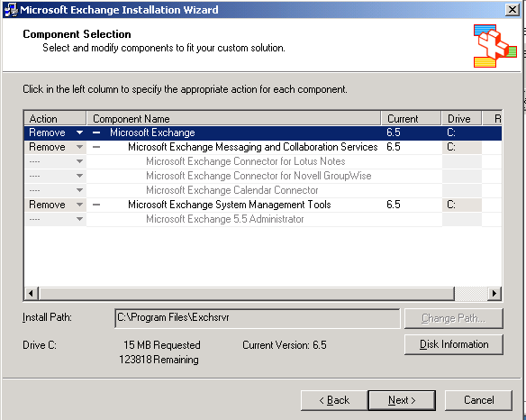526x420 pixels.
Task: Select the Microsoft Exchange System Management Tools row
Action: point(263,205)
